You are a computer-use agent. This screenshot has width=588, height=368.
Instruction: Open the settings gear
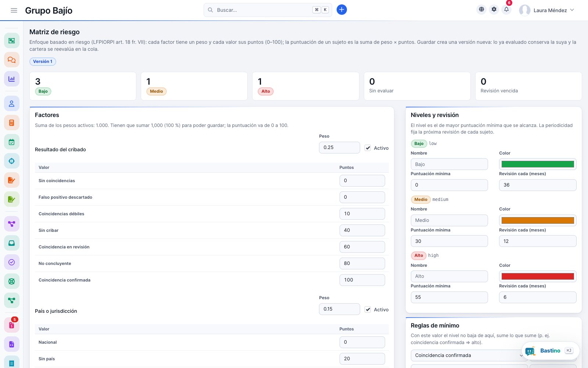[494, 10]
